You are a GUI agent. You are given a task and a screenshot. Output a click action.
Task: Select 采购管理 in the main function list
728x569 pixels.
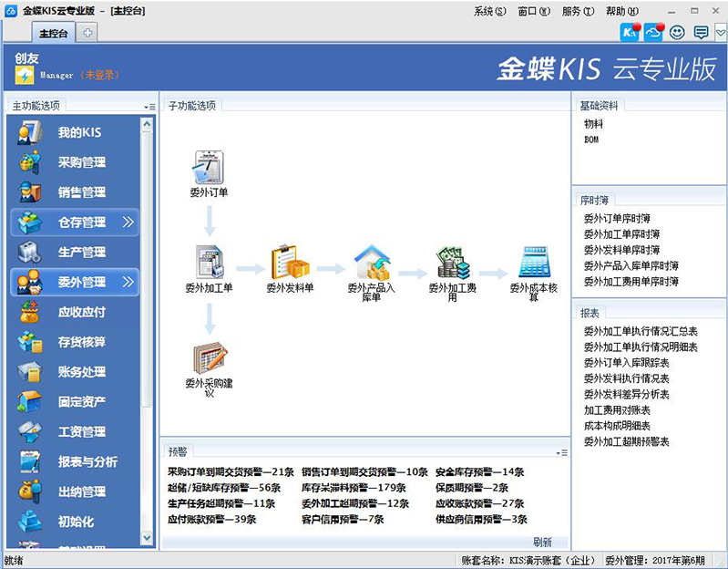click(81, 162)
